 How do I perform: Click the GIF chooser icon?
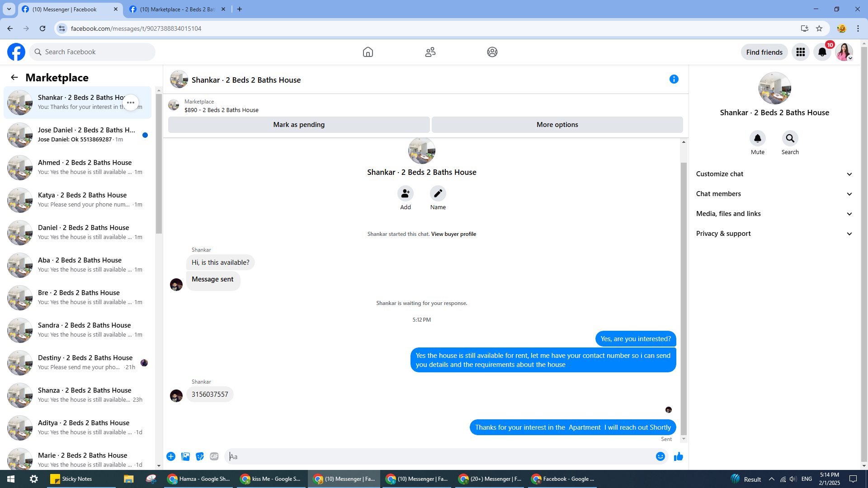[214, 456]
